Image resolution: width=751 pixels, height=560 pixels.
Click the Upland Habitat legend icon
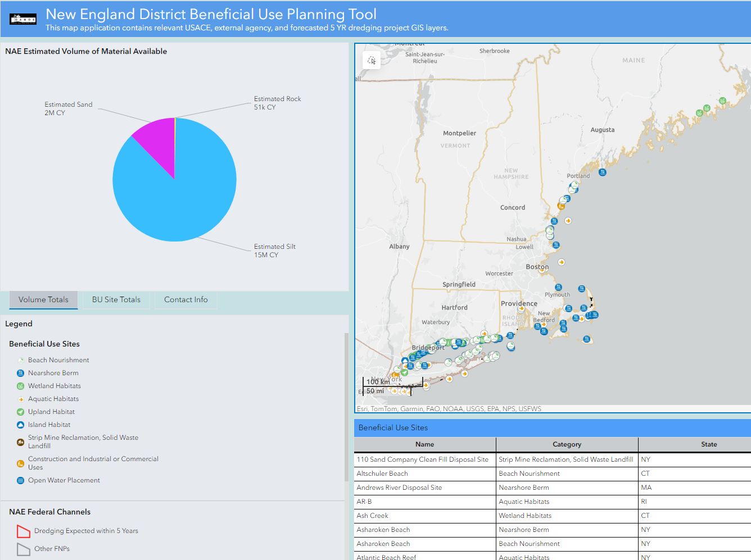(x=21, y=412)
